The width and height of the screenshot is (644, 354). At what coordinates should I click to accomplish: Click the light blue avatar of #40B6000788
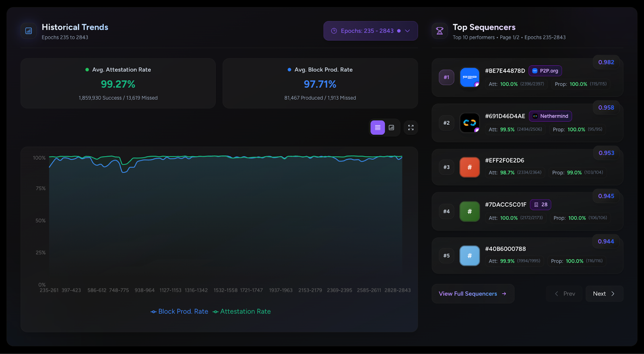[x=469, y=256]
